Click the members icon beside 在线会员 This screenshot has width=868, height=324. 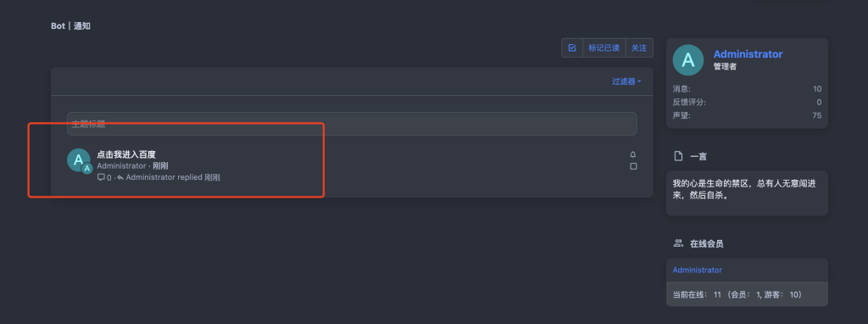pyautogui.click(x=678, y=243)
